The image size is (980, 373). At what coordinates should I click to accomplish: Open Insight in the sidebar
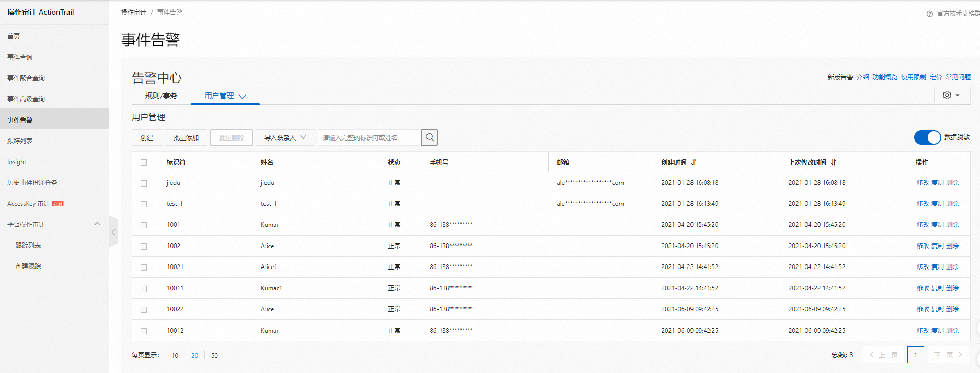tap(17, 162)
